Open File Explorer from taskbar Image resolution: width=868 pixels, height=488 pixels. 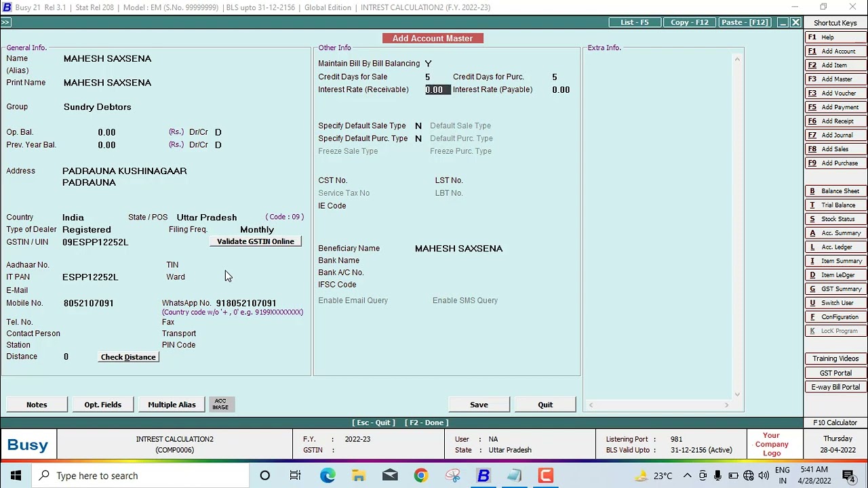(x=359, y=476)
